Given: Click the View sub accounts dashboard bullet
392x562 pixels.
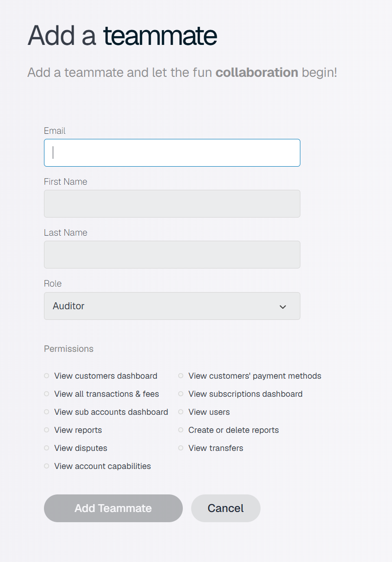Looking at the screenshot, I should (x=46, y=412).
